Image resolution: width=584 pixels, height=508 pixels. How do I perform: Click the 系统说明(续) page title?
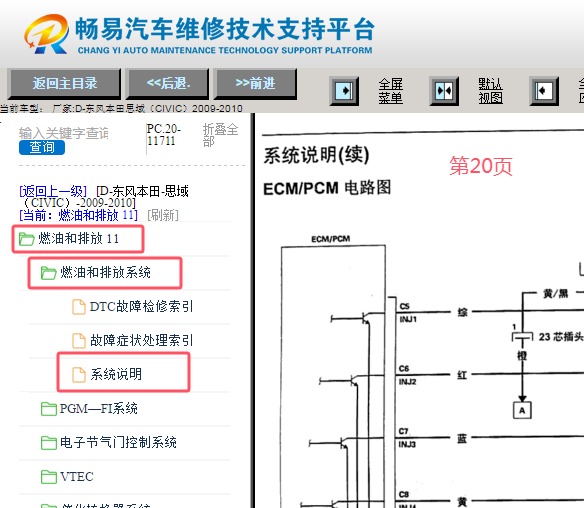click(x=316, y=155)
